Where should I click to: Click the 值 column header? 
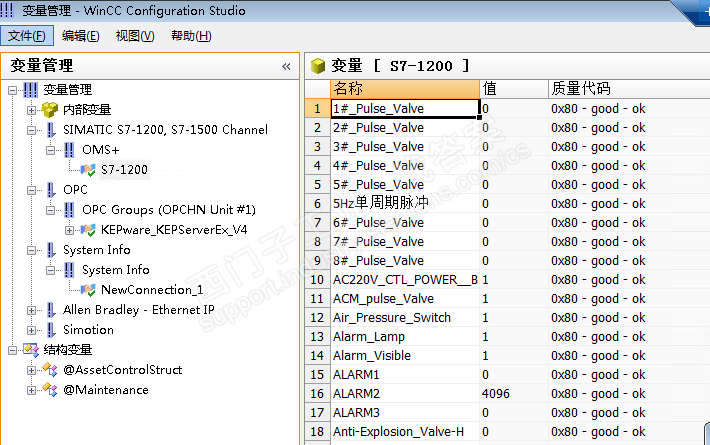[x=514, y=89]
